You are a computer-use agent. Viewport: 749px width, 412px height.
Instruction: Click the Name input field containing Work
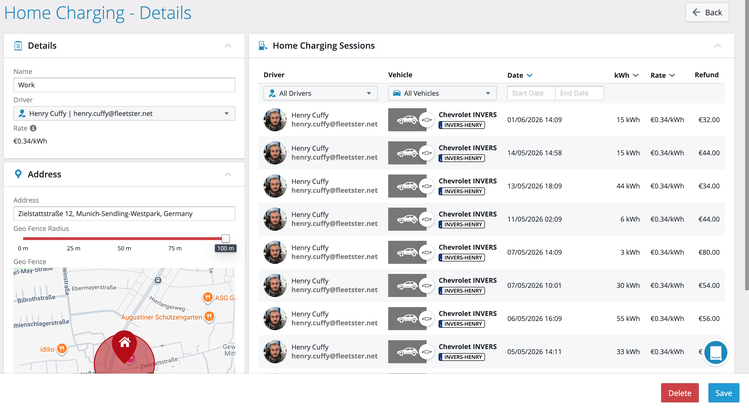click(x=124, y=85)
